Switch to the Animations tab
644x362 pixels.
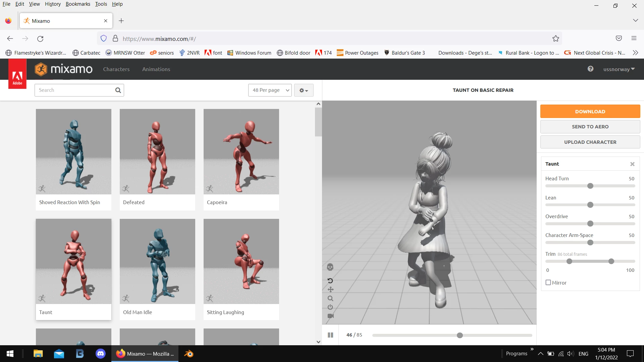pyautogui.click(x=156, y=69)
